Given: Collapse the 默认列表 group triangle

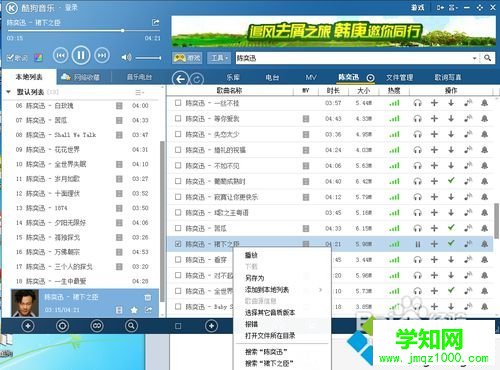Looking at the screenshot, I should click(9, 92).
